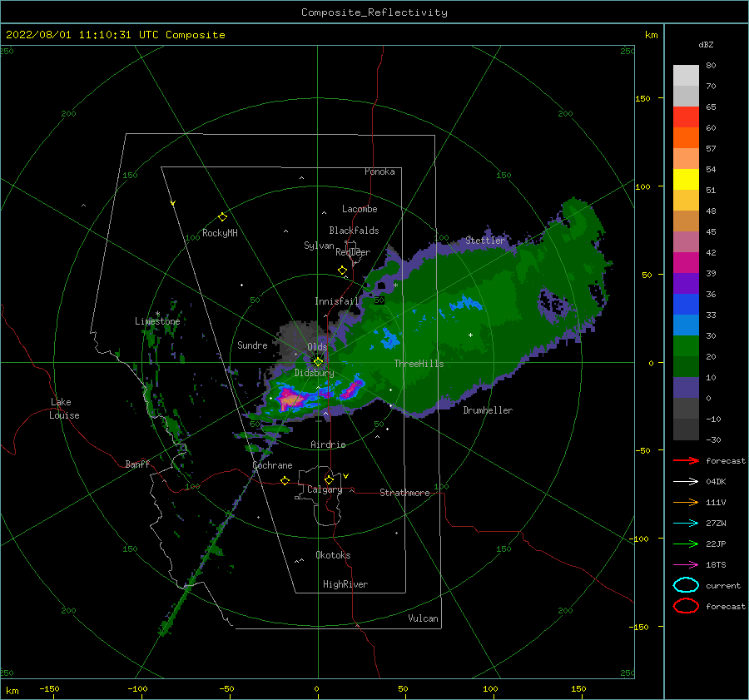Screen dimensions: 749x700
Task: Click the Composite_Reflectivity title
Action: point(374,12)
